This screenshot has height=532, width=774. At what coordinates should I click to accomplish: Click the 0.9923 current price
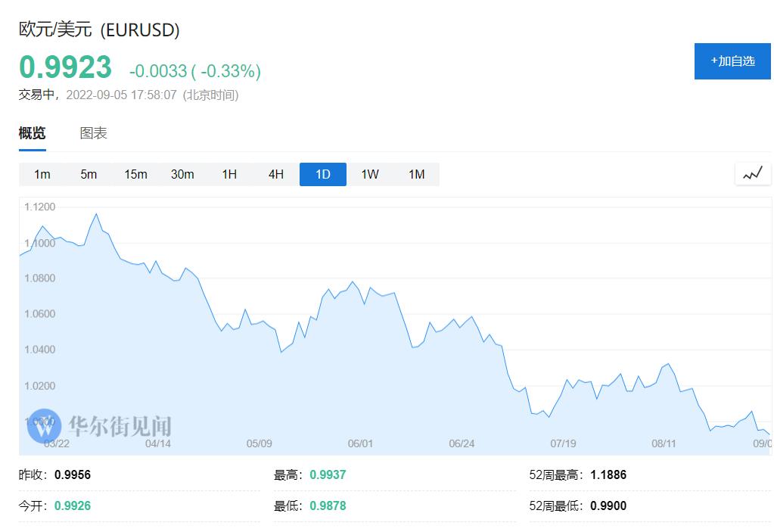[x=66, y=67]
